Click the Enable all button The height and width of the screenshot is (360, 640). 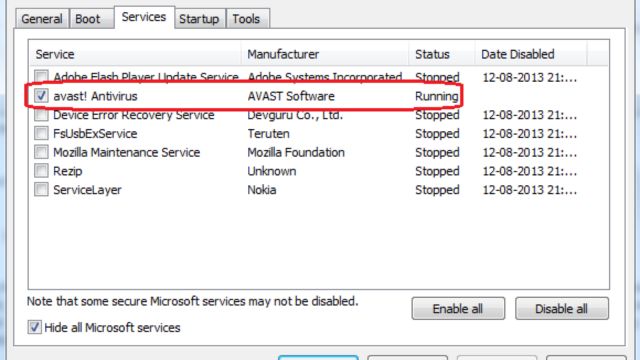point(458,309)
